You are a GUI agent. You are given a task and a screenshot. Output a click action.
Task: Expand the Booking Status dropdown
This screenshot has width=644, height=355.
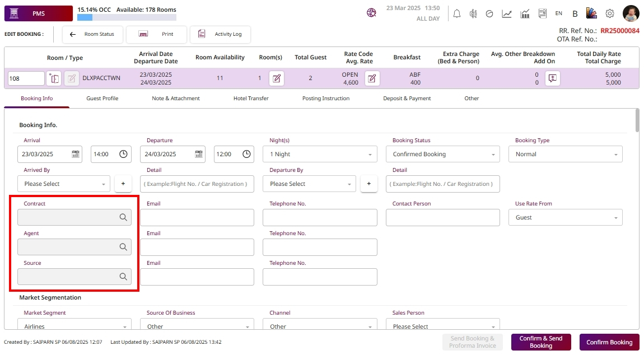click(x=442, y=154)
